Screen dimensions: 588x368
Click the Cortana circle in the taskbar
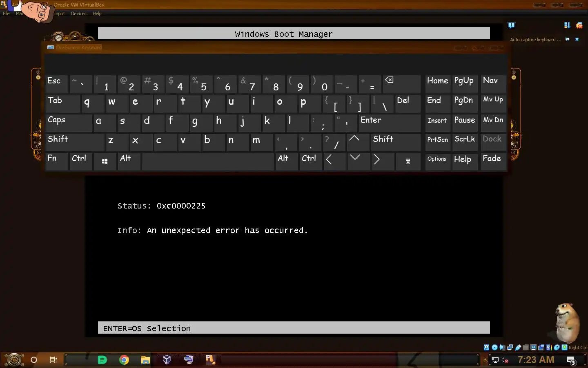(34, 360)
